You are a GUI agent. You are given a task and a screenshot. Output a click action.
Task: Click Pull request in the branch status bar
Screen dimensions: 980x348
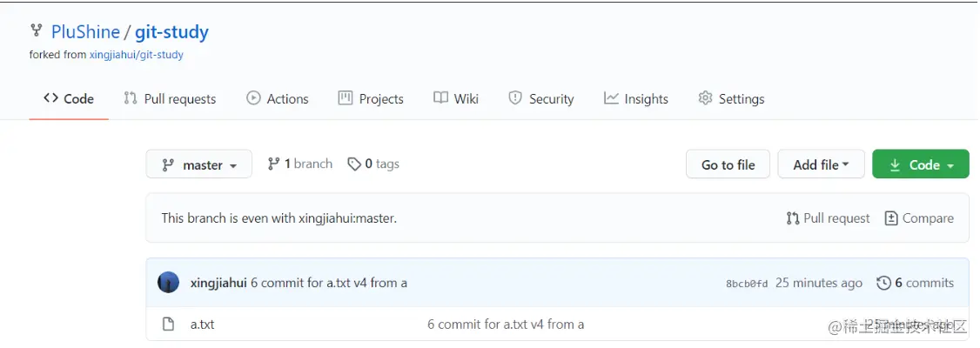coord(828,218)
